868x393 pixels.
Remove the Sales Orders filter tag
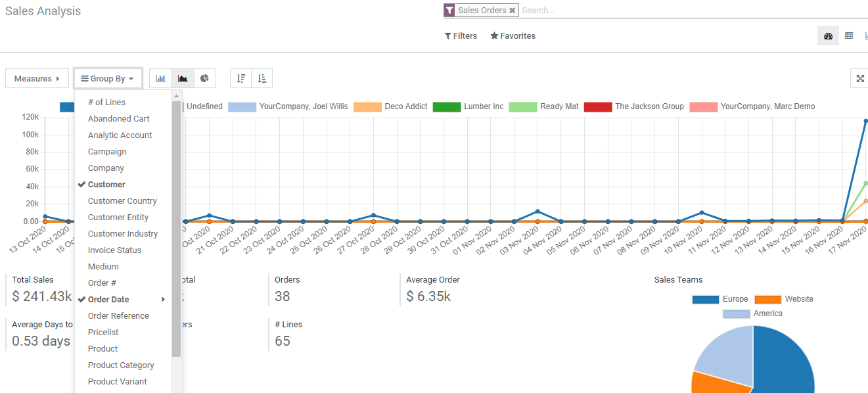pyautogui.click(x=512, y=11)
